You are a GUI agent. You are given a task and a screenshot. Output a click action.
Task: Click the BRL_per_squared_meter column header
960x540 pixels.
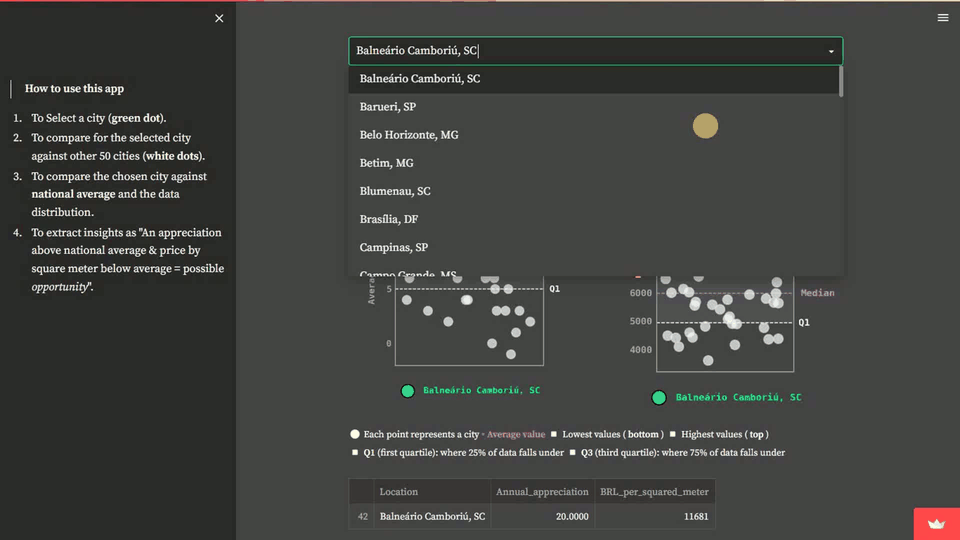[654, 492]
